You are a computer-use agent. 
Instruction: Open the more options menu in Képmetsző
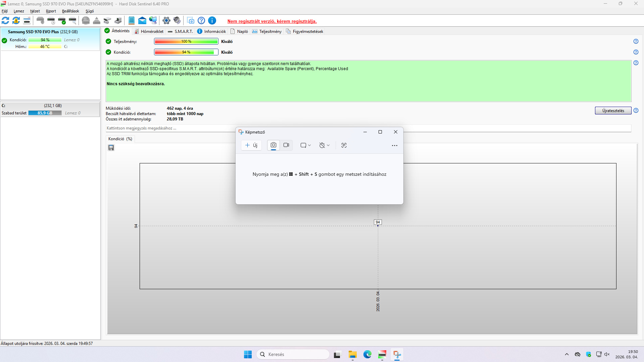(395, 146)
